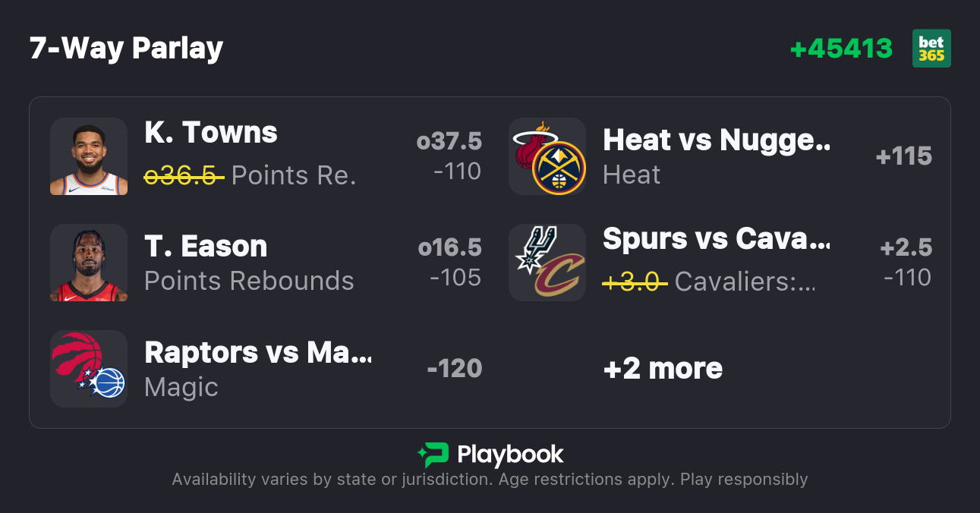Viewport: 980px width, 513px height.
Task: Click the Spurs vs Cavaliers matchup title
Action: click(x=716, y=239)
